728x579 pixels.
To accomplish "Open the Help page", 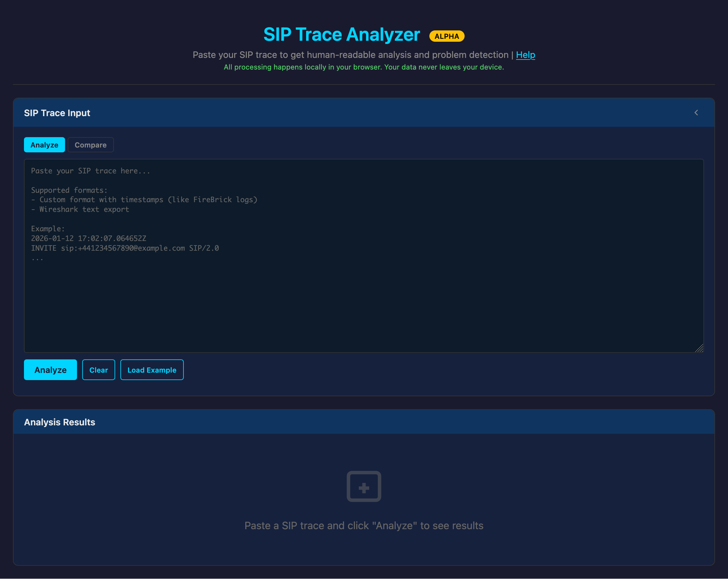I will tap(525, 55).
